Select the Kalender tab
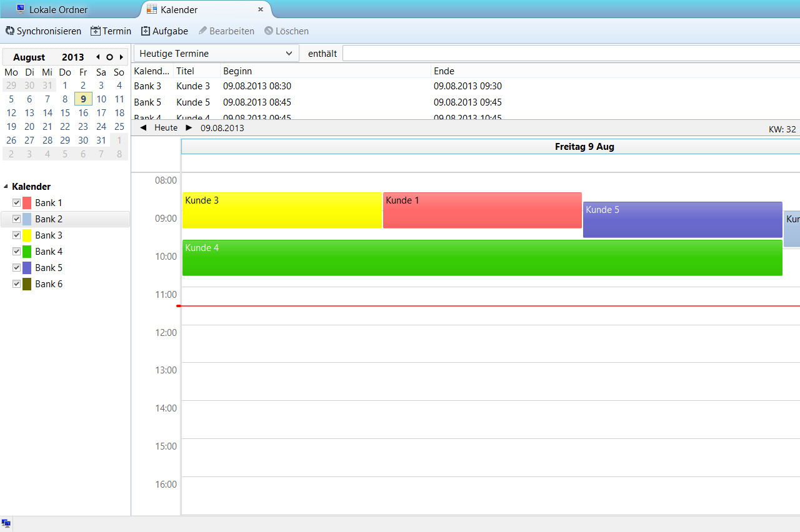 click(x=206, y=9)
